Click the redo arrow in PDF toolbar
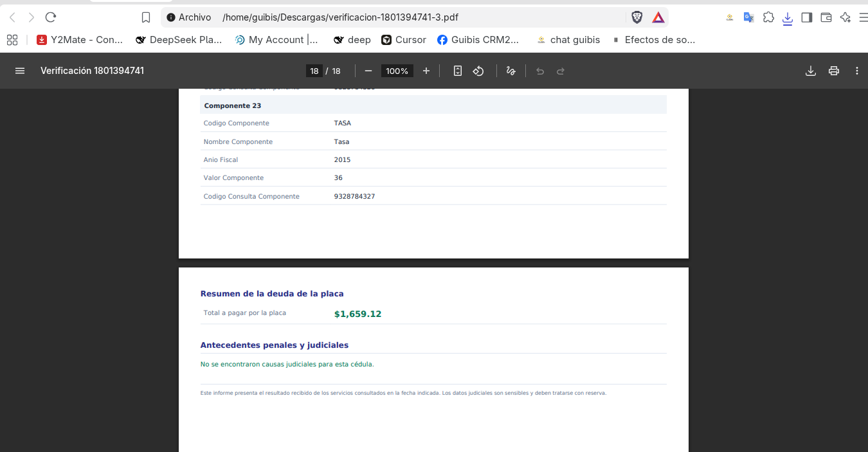Screen dimensions: 868x452 tap(561, 71)
